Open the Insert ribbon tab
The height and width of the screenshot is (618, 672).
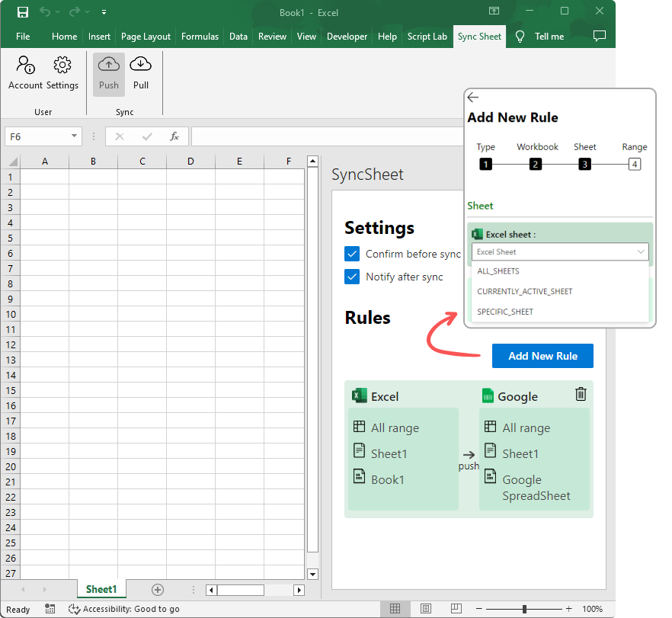click(x=99, y=37)
